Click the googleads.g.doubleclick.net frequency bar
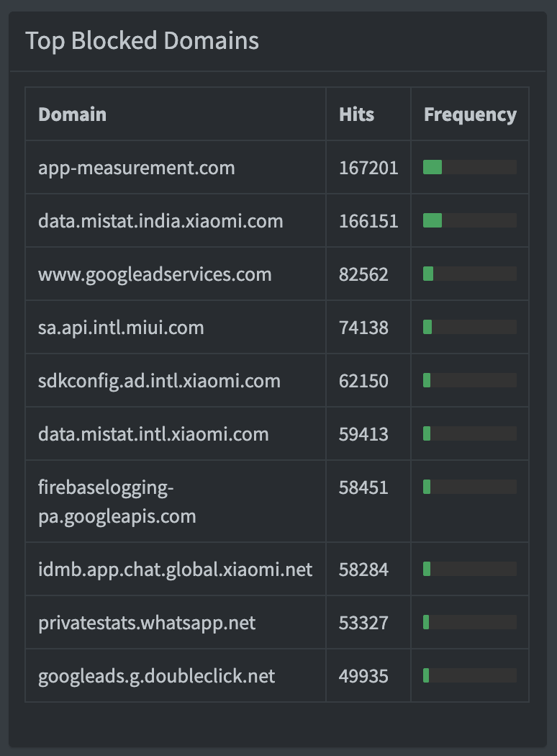 pos(470,676)
